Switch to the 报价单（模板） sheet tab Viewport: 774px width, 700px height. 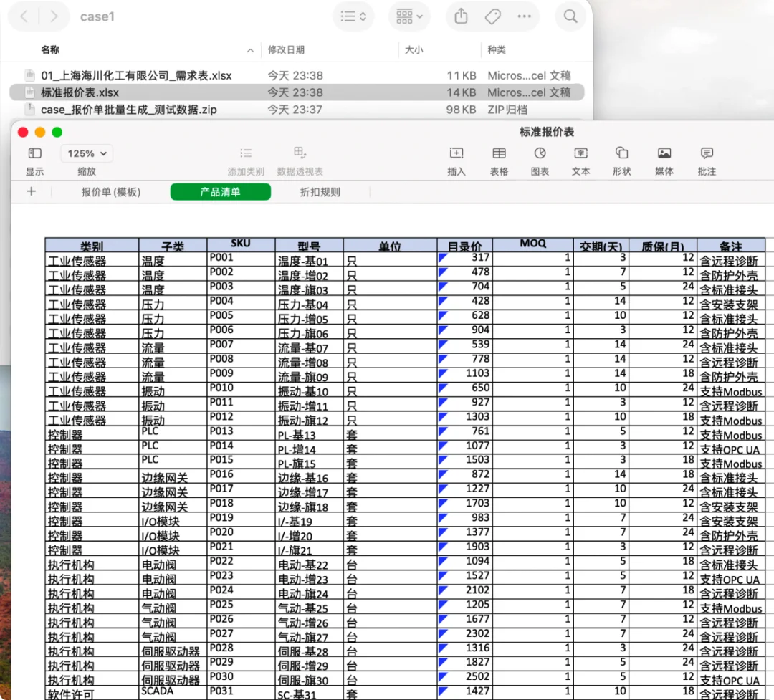coord(111,192)
